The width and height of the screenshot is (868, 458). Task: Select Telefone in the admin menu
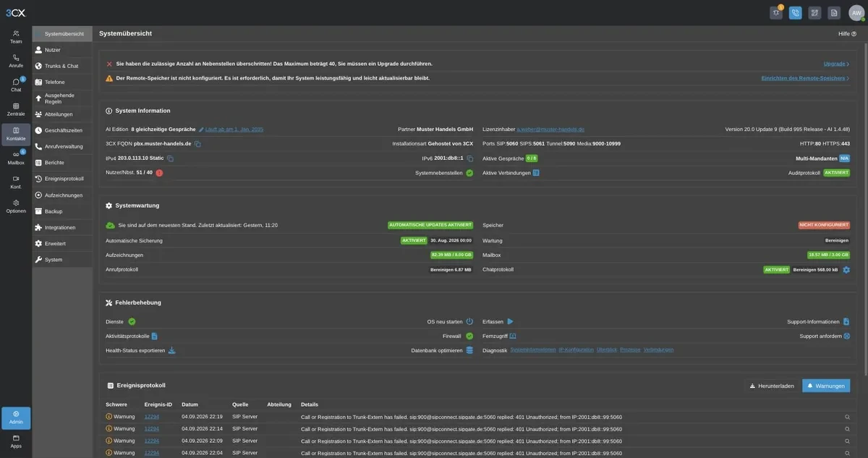coord(62,82)
